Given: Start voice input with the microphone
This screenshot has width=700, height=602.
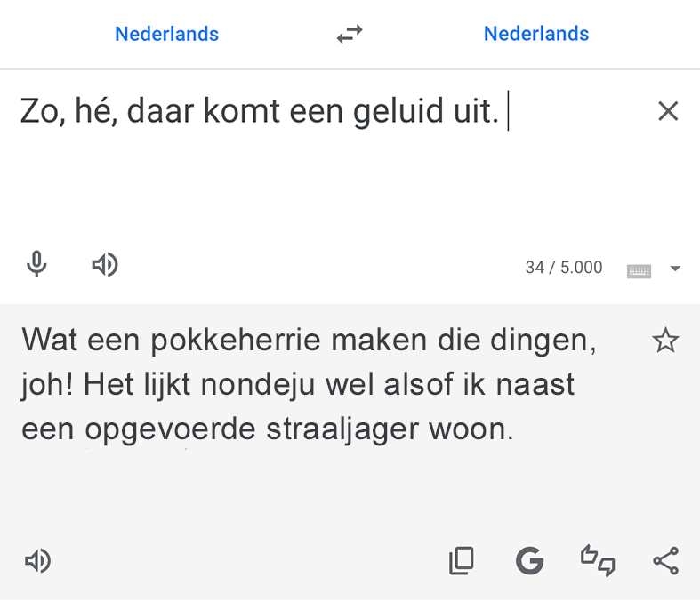Looking at the screenshot, I should (36, 264).
